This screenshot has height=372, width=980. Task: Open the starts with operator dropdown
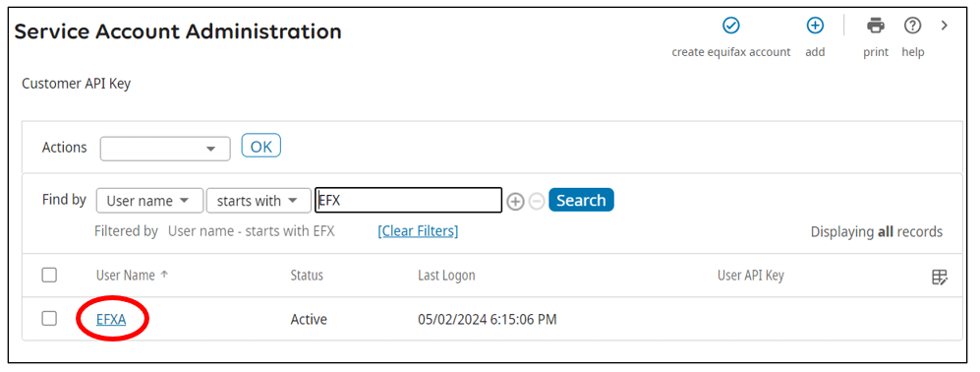[x=259, y=201]
